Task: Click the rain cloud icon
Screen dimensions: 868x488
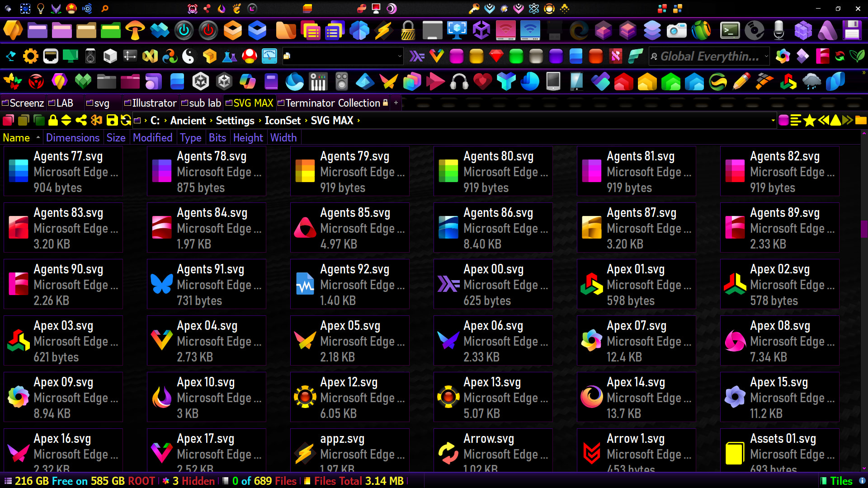Action: pyautogui.click(x=812, y=82)
